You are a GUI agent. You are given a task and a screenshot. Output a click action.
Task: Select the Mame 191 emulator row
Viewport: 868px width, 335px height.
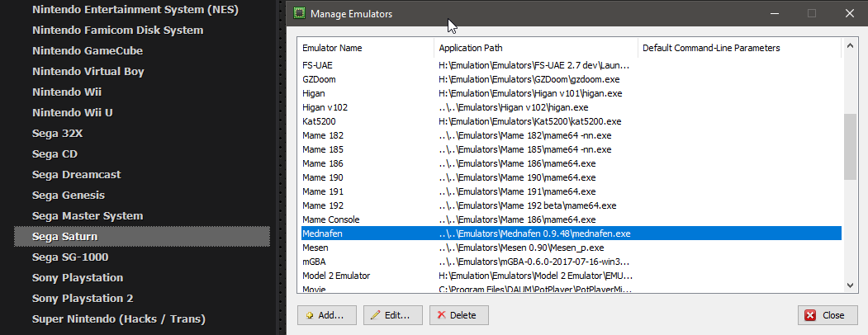(572, 191)
